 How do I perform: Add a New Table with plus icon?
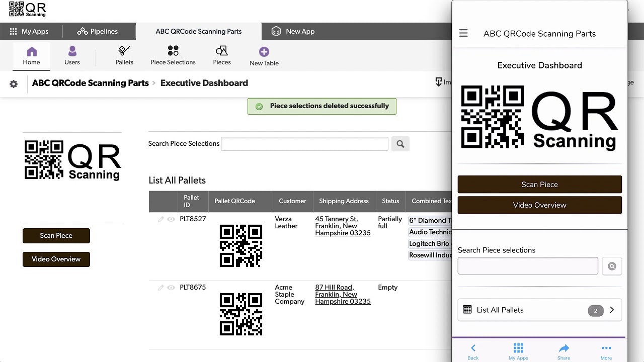(264, 56)
